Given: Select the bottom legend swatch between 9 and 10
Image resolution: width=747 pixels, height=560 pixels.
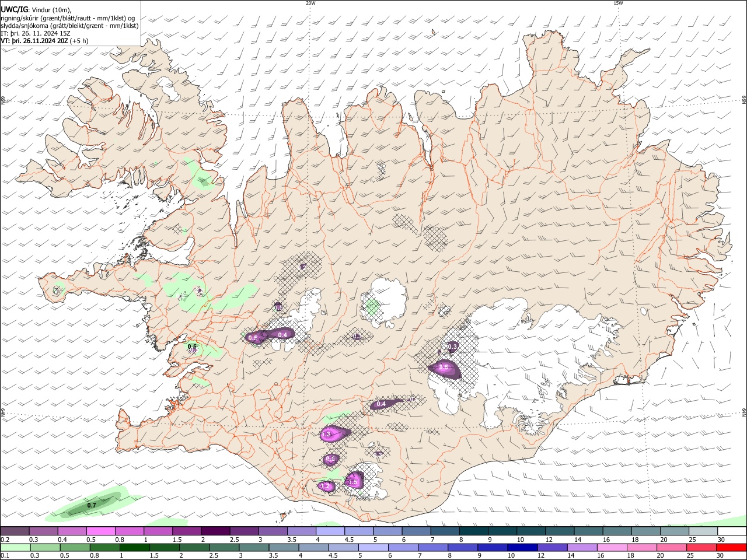Looking at the screenshot, I should (491, 548).
